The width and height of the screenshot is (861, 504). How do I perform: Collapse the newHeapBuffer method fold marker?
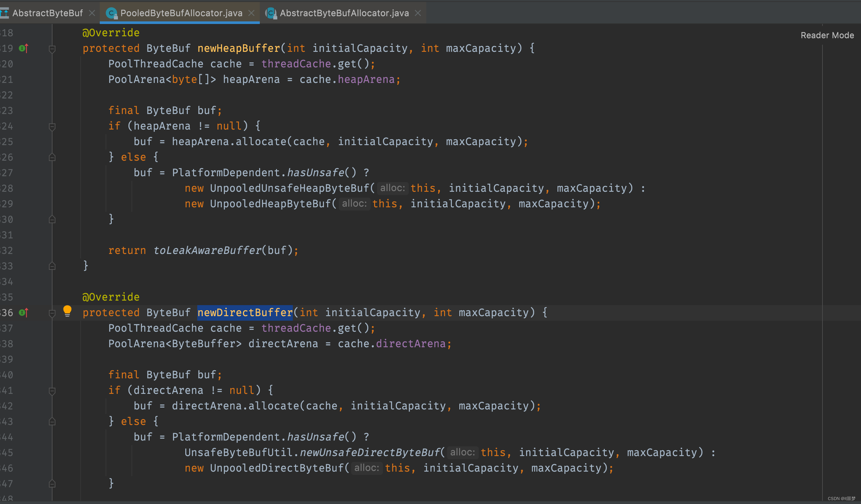coord(52,49)
